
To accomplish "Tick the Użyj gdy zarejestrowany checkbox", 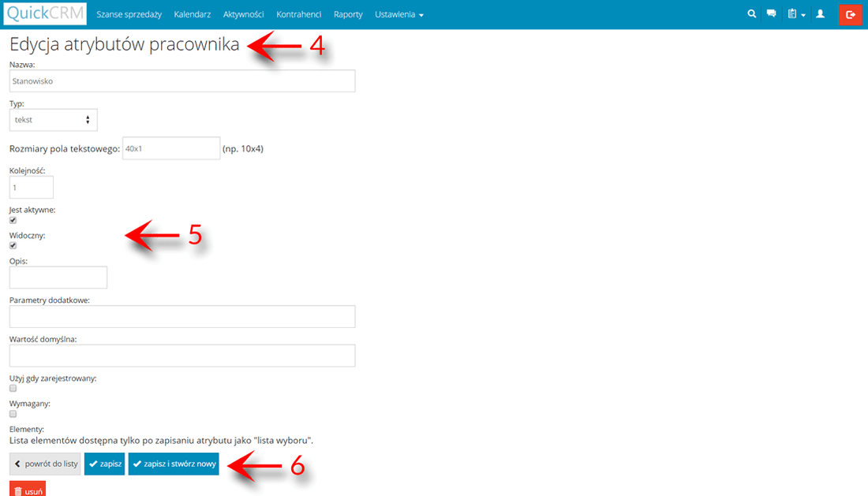I will pyautogui.click(x=13, y=388).
